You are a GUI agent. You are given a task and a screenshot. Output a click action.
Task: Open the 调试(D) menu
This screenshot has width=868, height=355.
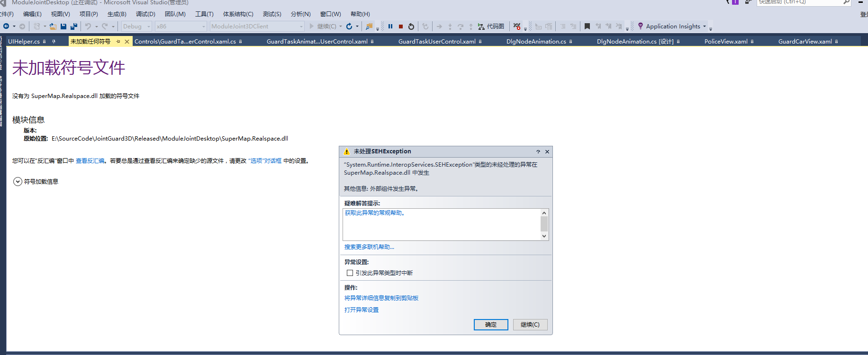coord(145,14)
